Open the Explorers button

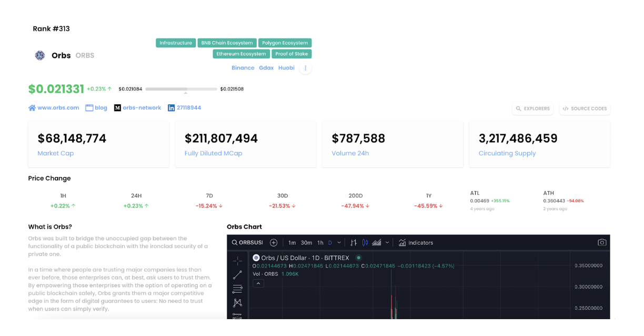(534, 108)
